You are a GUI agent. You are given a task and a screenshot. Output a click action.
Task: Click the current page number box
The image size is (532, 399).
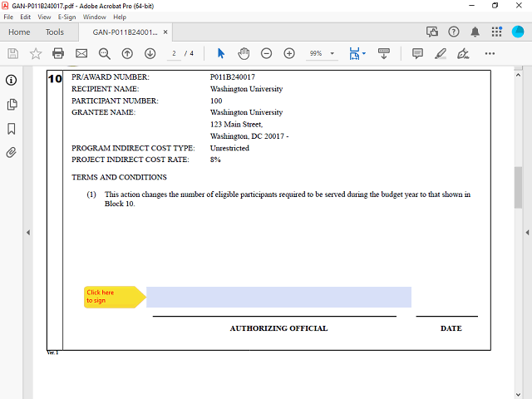[174, 53]
